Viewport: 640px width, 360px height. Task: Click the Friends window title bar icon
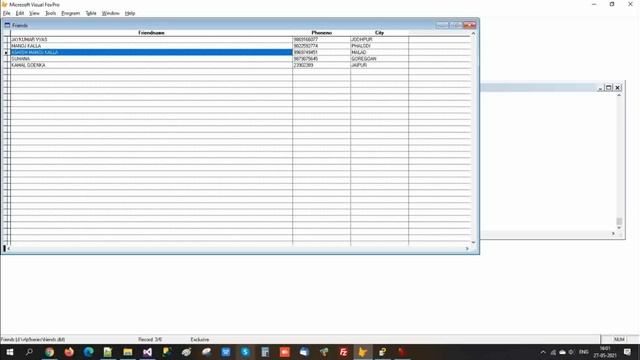click(7, 25)
